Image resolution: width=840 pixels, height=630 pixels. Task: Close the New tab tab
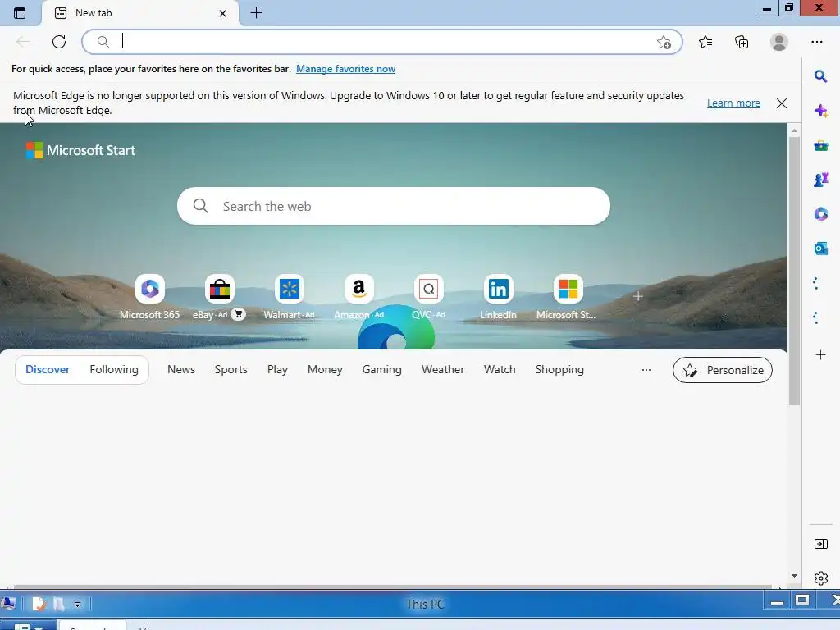(x=222, y=13)
